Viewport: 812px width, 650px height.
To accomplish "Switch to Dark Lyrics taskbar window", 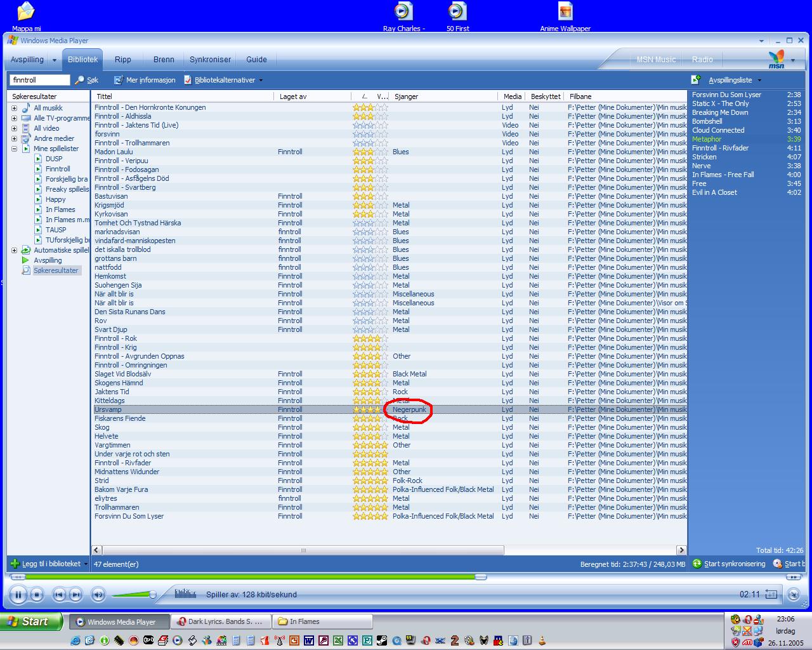I will tap(221, 621).
